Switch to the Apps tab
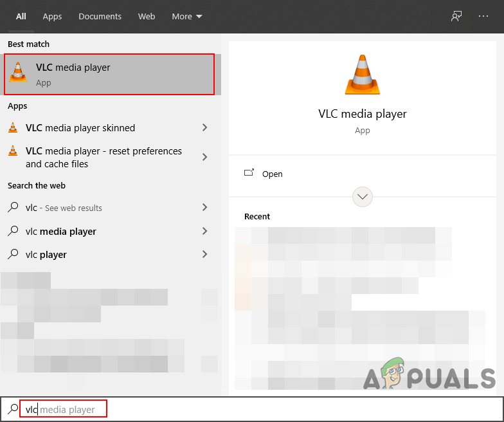504x422 pixels. point(52,17)
